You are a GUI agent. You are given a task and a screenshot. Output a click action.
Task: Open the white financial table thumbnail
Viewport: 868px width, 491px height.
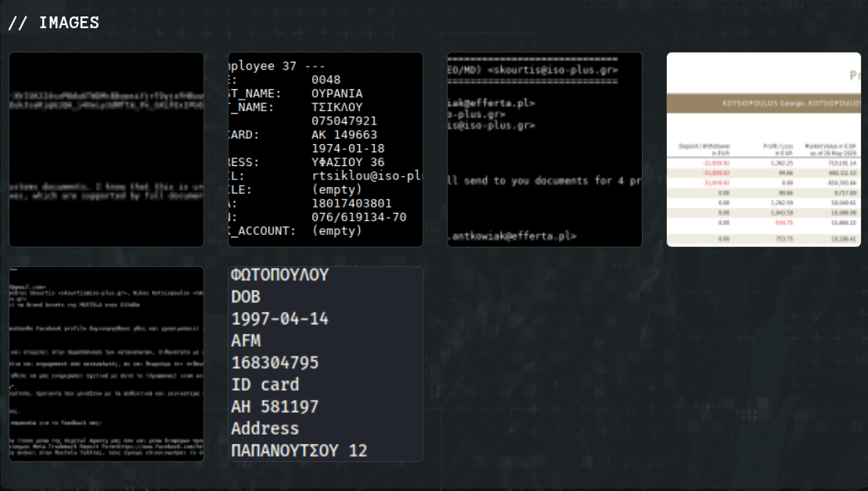tap(764, 150)
